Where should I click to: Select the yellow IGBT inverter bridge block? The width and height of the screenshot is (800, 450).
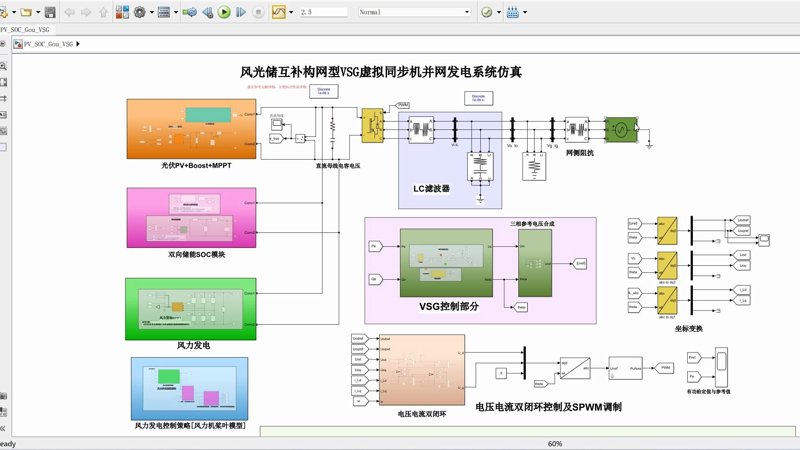(x=372, y=126)
